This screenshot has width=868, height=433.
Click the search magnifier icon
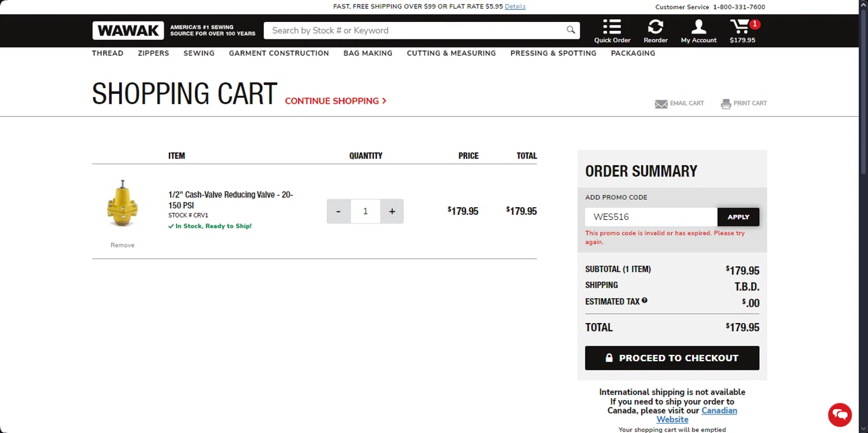571,30
